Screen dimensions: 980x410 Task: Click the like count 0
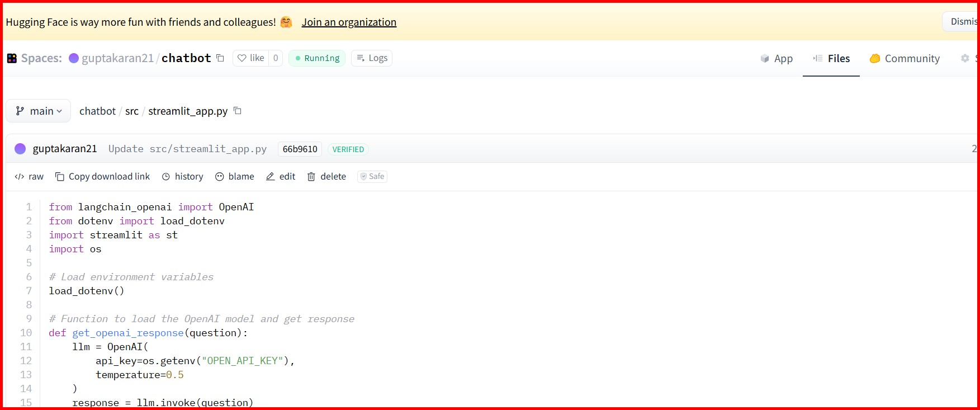pos(276,58)
